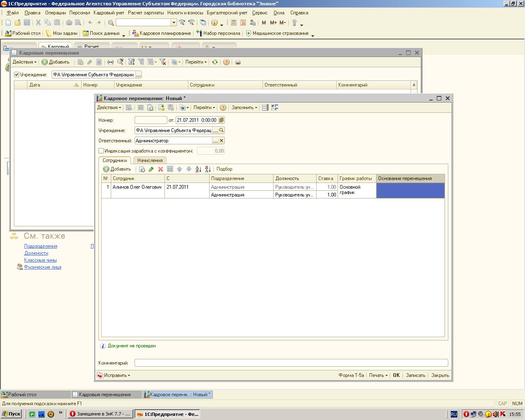Click into the Комментарий input field
This screenshot has width=525, height=420.
pyautogui.click(x=291, y=363)
